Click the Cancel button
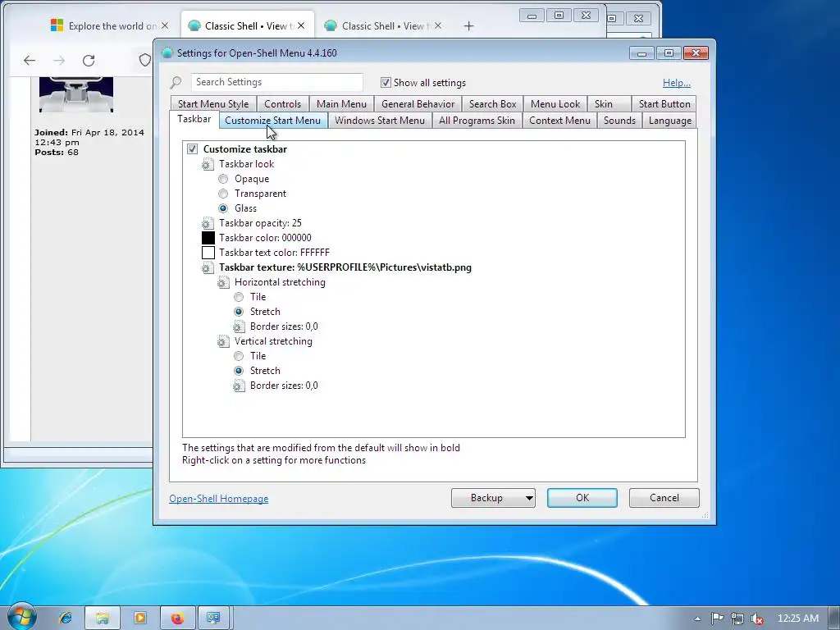 (664, 498)
